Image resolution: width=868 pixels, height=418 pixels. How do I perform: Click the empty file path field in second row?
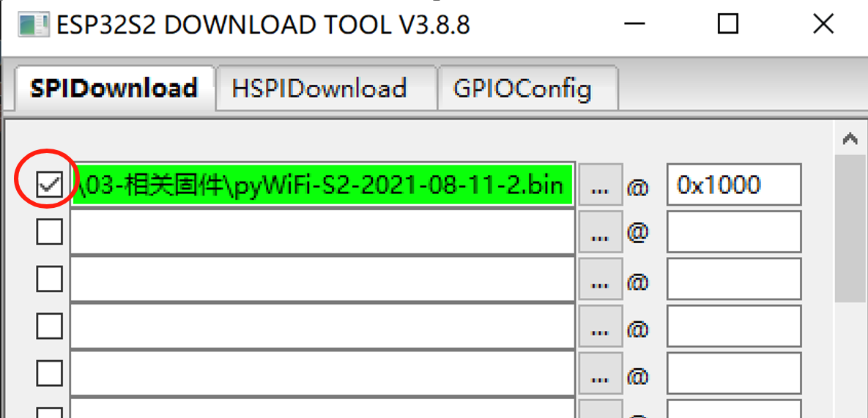(x=323, y=231)
